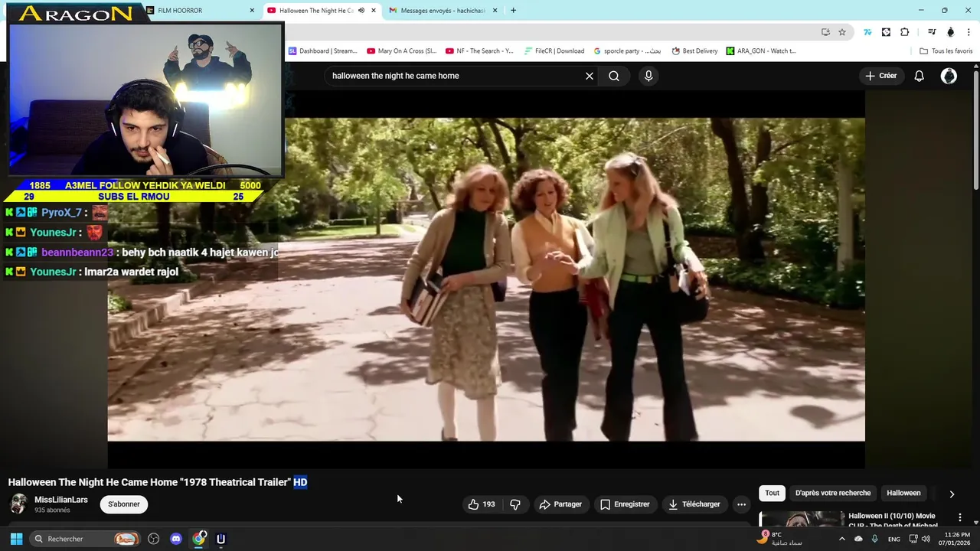Open the media control music icon

(932, 32)
